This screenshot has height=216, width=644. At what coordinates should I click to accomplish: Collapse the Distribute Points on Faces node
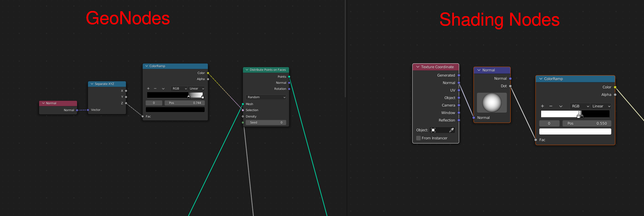(247, 70)
